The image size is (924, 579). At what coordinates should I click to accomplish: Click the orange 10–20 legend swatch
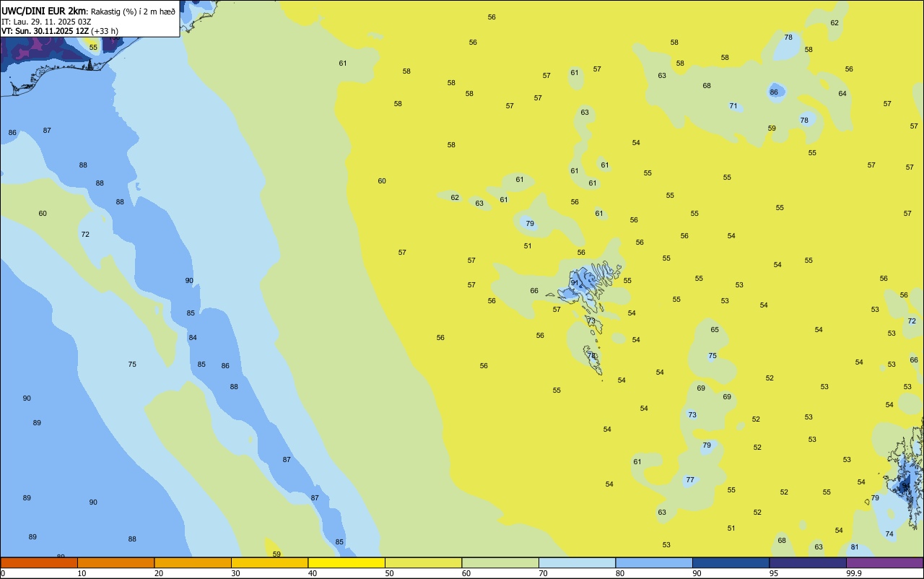[x=115, y=562]
